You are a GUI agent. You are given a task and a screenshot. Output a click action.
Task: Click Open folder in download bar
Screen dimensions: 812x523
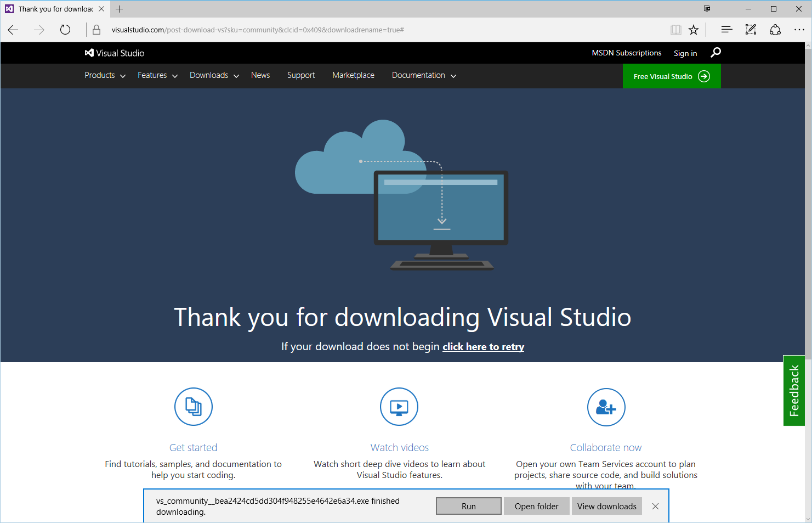(537, 506)
